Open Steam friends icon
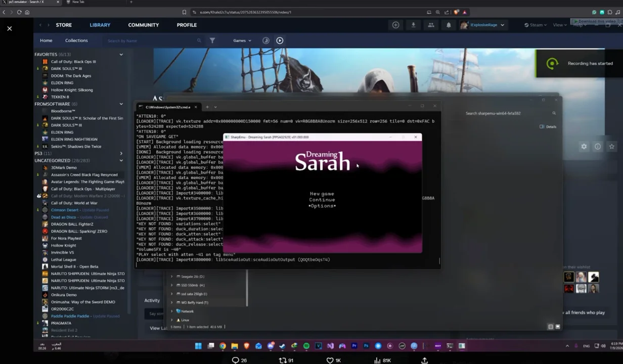Image resolution: width=623 pixels, height=364 pixels. click(x=431, y=25)
